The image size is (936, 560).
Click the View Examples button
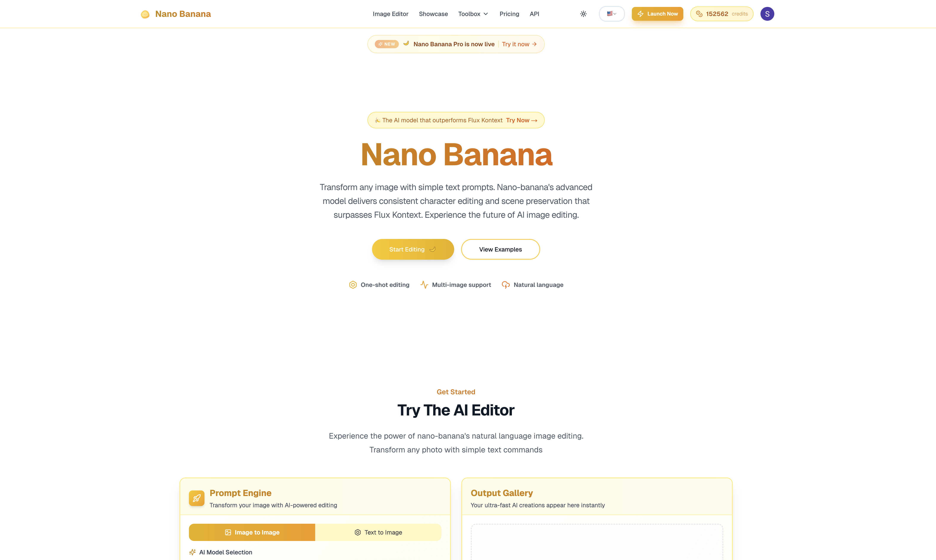click(500, 249)
